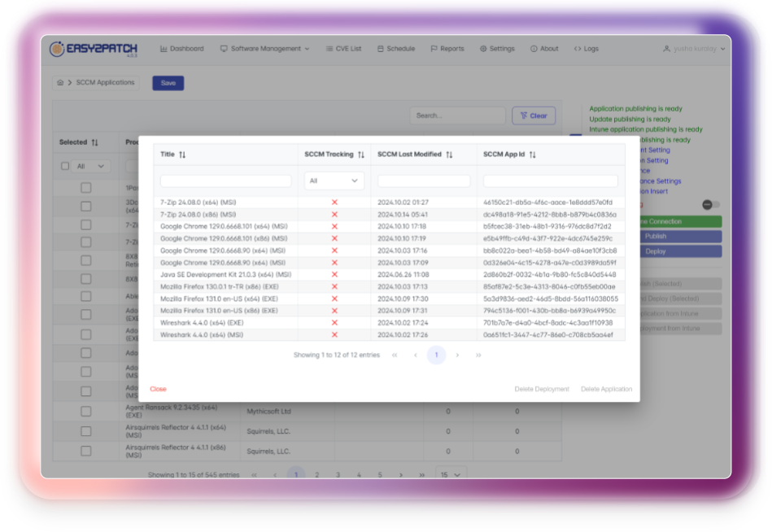Select the Java SE Development Kit 21.0.3 row title

point(225,275)
